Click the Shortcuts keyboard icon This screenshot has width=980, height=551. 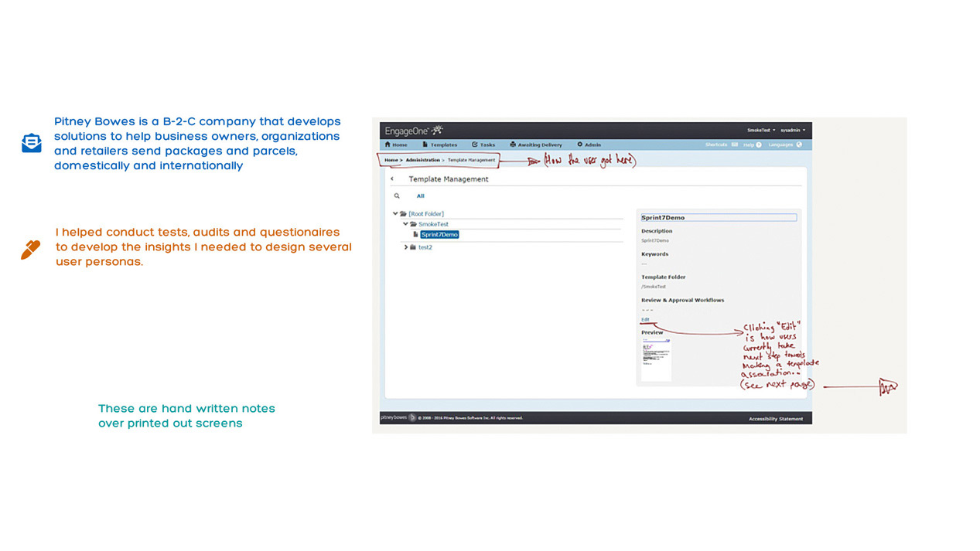click(x=734, y=145)
